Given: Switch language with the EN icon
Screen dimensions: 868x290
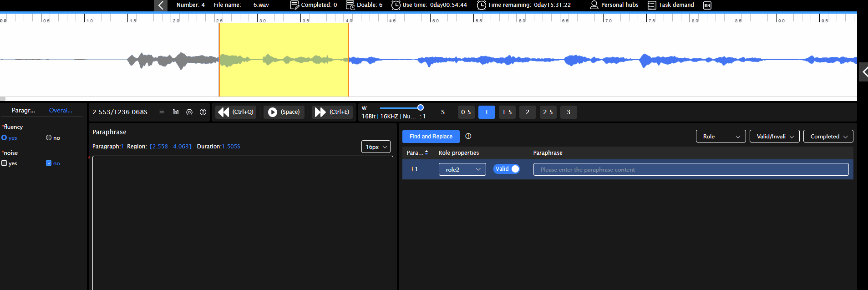Looking at the screenshot, I should click(x=707, y=5).
